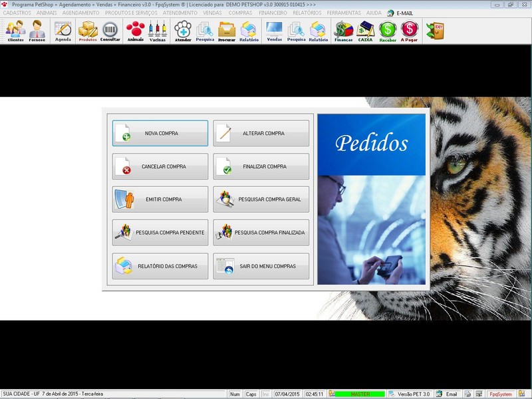This screenshot has height=399, width=532.
Task: Open the CAIXA cash icon
Action: (365, 31)
